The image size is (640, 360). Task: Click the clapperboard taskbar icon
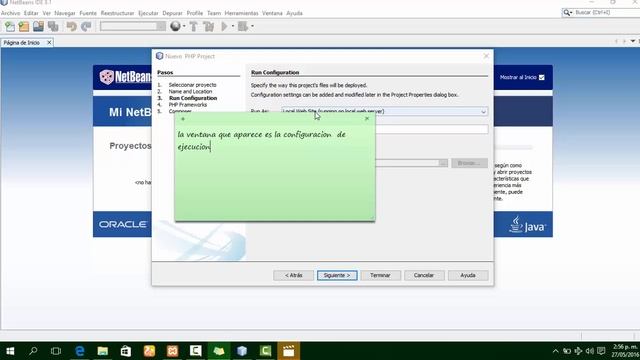click(289, 351)
